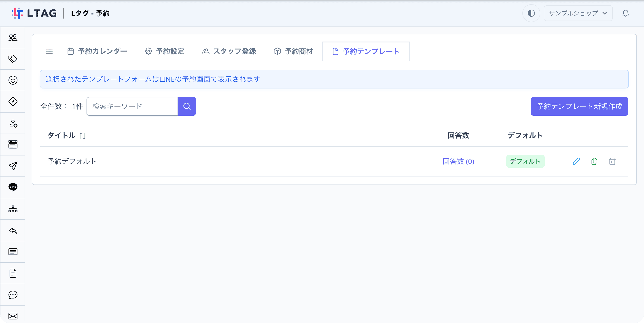Switch to 予約カレンダー tab

coord(97,51)
